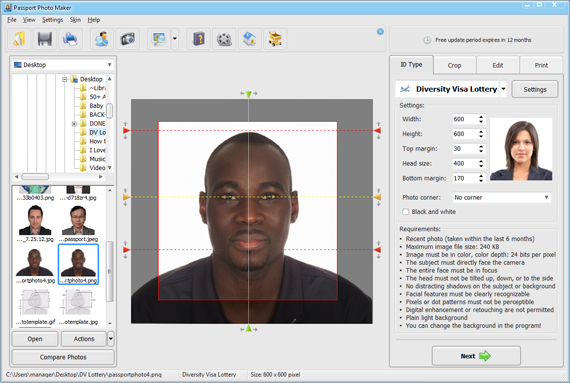Click the Settings button for ID type

(535, 89)
